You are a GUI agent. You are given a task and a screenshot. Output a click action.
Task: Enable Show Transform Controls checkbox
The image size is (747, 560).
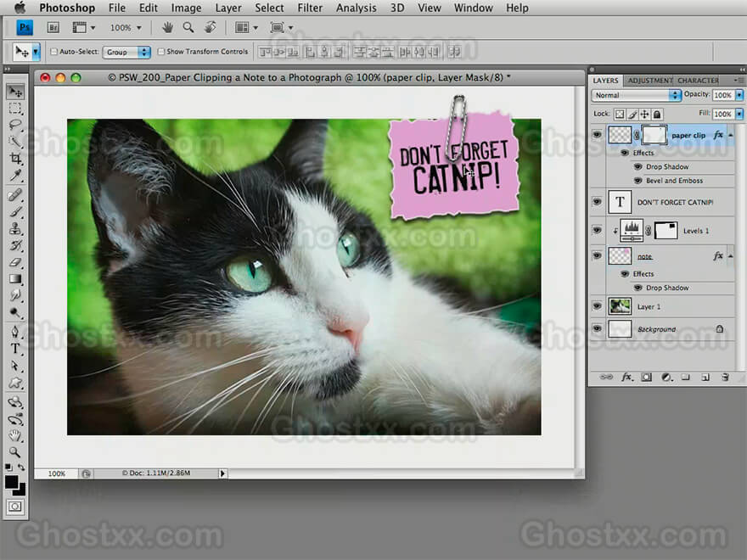pyautogui.click(x=161, y=52)
